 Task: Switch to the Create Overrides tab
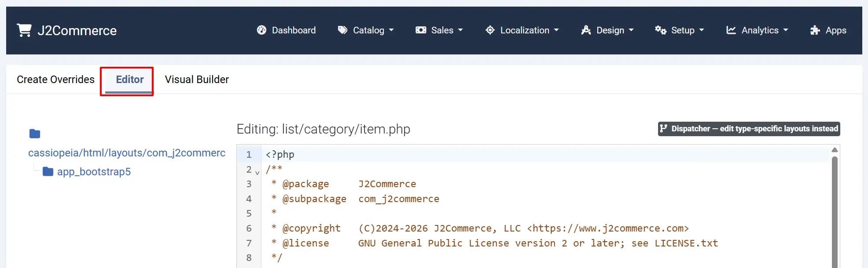click(x=55, y=80)
